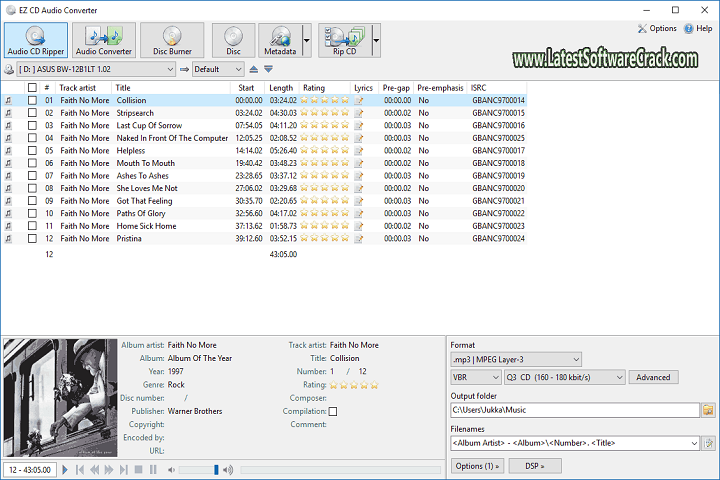The height and width of the screenshot is (480, 720).
Task: Toggle the Compilation checkbox
Action: (x=333, y=412)
